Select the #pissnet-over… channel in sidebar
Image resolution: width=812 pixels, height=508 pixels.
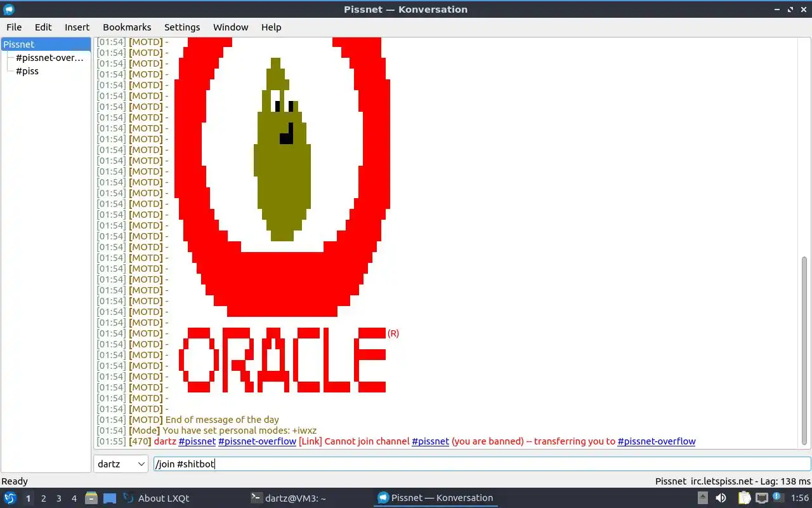coord(49,58)
